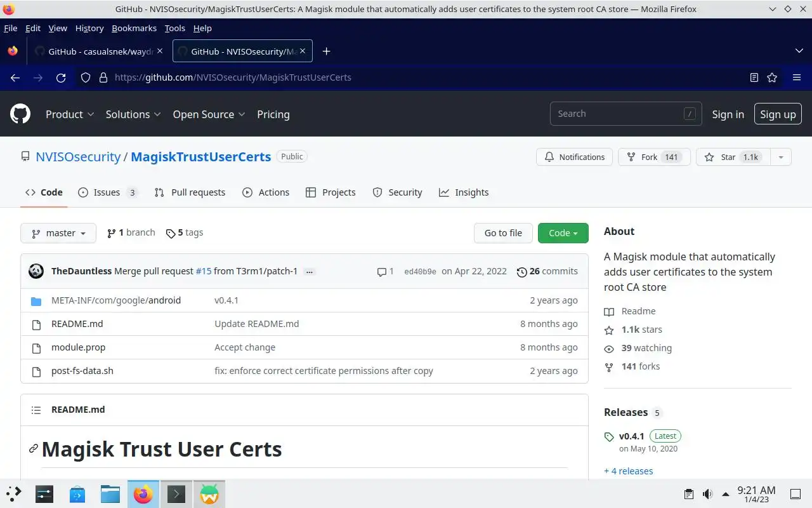Open the Solutions dropdown menu
Image resolution: width=812 pixels, height=508 pixels.
133,114
